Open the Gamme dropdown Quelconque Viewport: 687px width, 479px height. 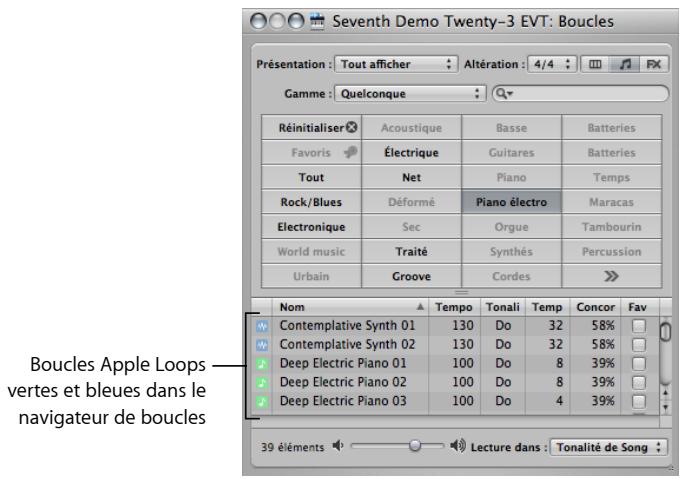410,94
